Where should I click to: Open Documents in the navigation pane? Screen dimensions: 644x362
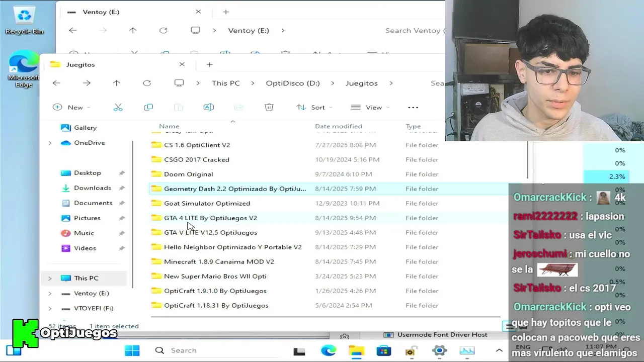93,203
